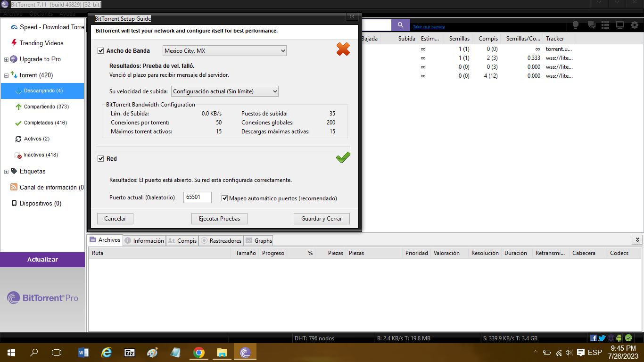The height and width of the screenshot is (362, 644).
Task: Click the monitor remote icon in toolbar
Action: pos(620,25)
